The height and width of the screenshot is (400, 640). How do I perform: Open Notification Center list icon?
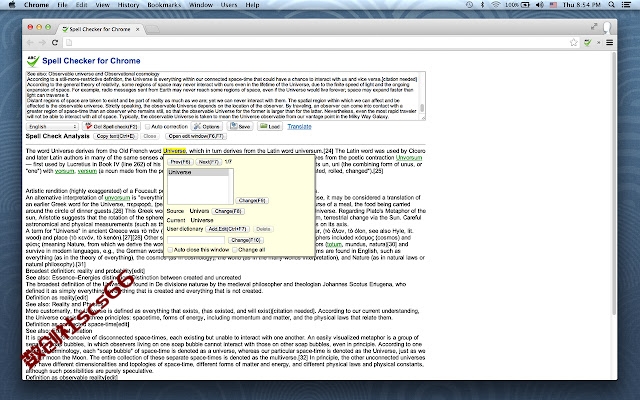pyautogui.click(x=626, y=5)
